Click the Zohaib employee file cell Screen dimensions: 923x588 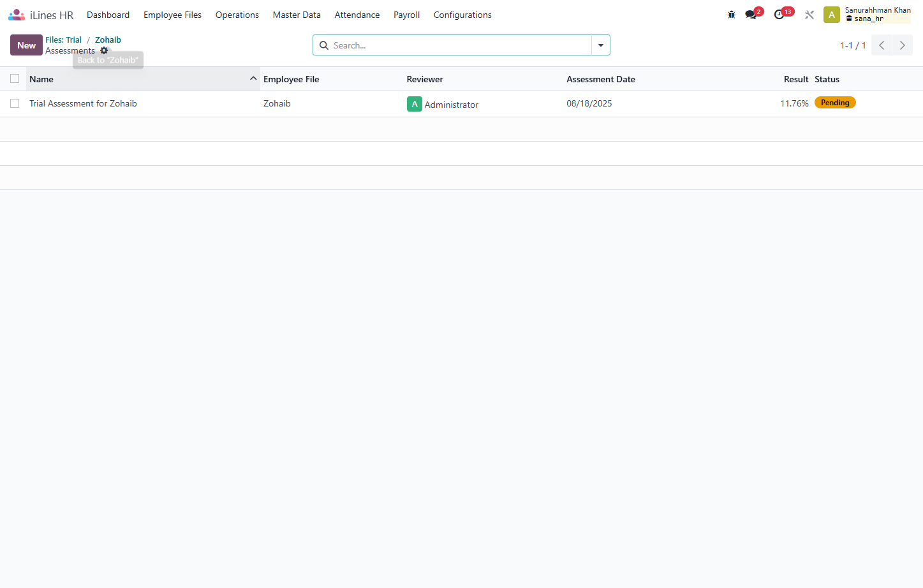coord(277,103)
